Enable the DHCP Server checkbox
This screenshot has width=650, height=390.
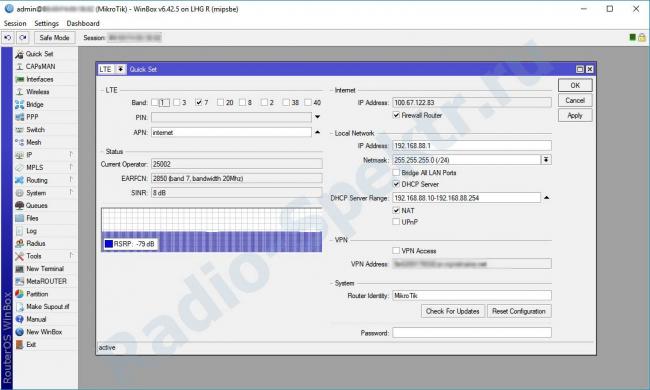(396, 184)
